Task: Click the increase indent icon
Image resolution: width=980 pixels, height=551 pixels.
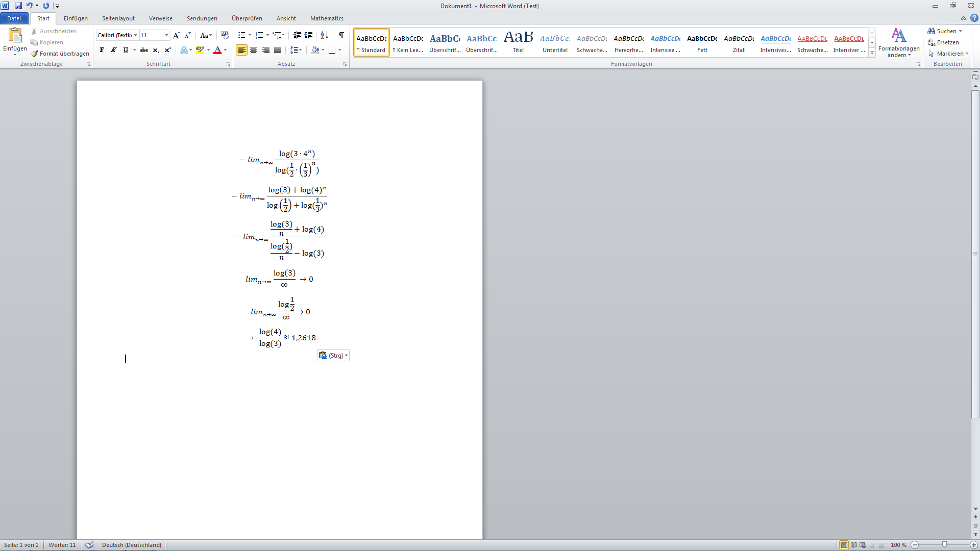Action: [x=309, y=35]
